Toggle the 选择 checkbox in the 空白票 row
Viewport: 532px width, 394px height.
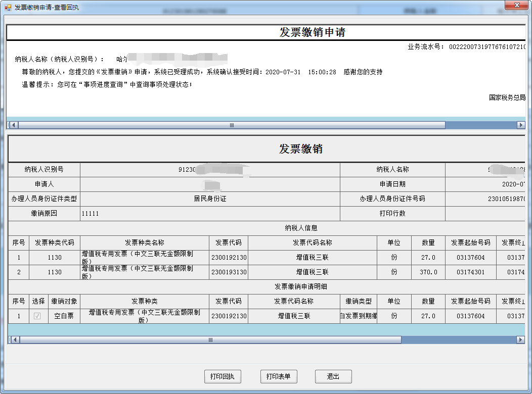(x=37, y=316)
